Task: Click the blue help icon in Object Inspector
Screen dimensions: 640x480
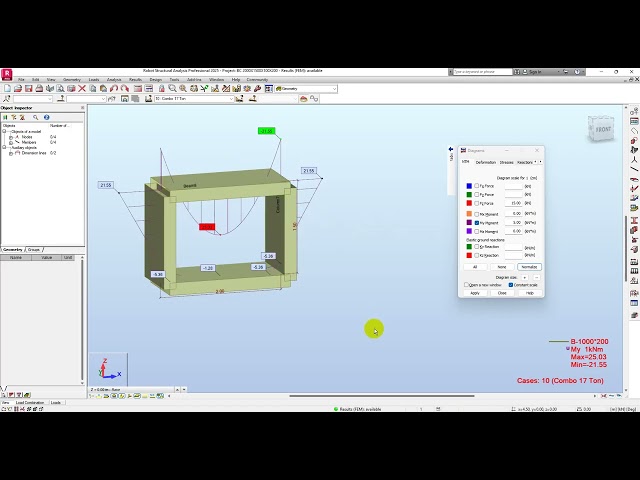Action: [x=47, y=117]
